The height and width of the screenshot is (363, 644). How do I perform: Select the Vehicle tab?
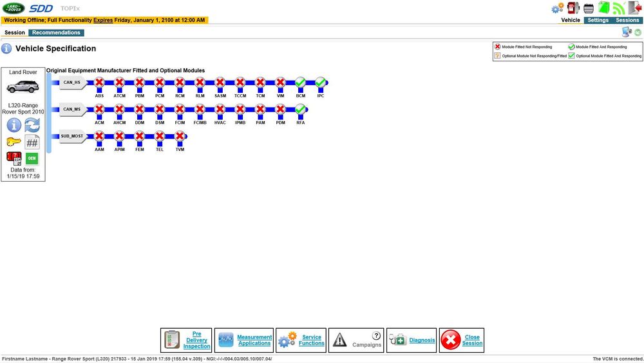tap(571, 20)
